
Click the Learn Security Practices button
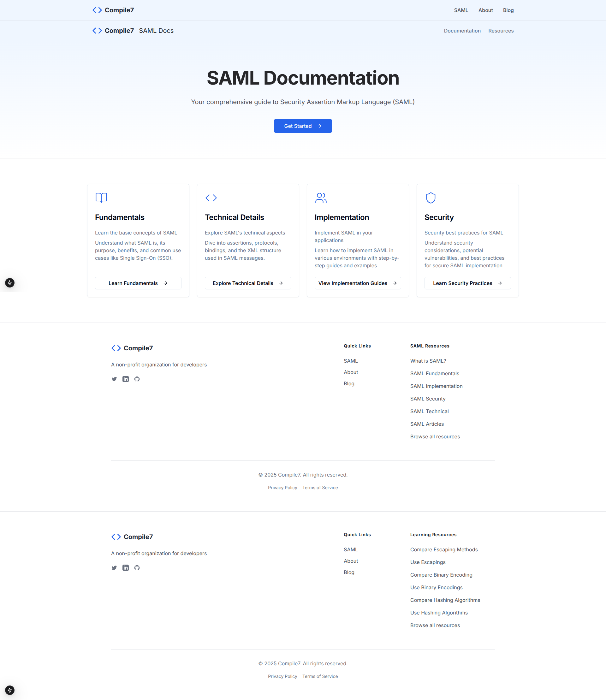click(467, 283)
